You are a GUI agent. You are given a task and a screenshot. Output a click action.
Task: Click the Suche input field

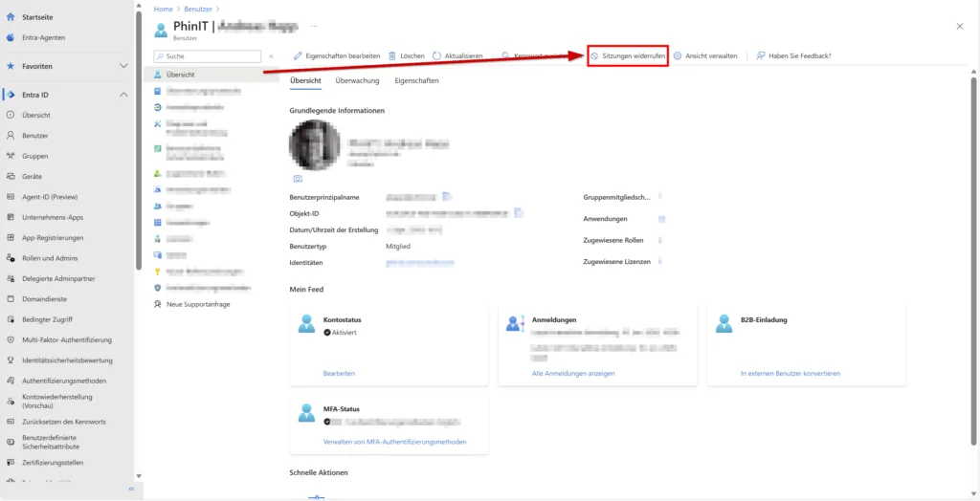pos(206,56)
